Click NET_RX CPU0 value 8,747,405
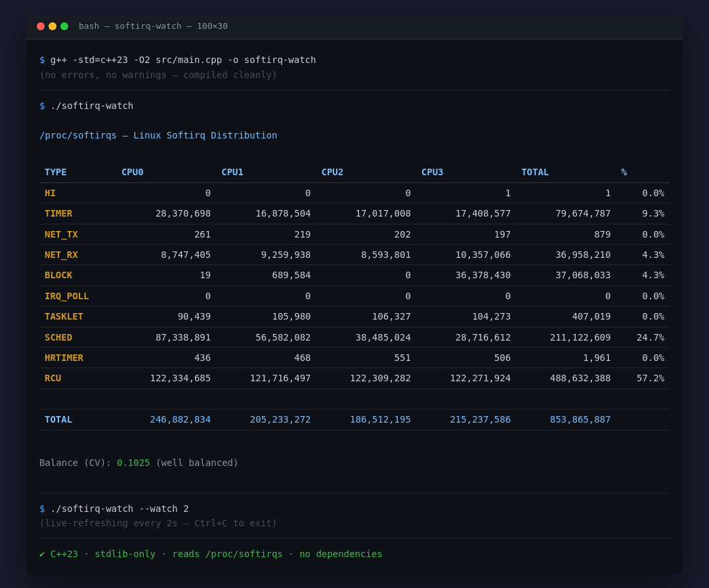This screenshot has width=709, height=588. click(x=186, y=255)
